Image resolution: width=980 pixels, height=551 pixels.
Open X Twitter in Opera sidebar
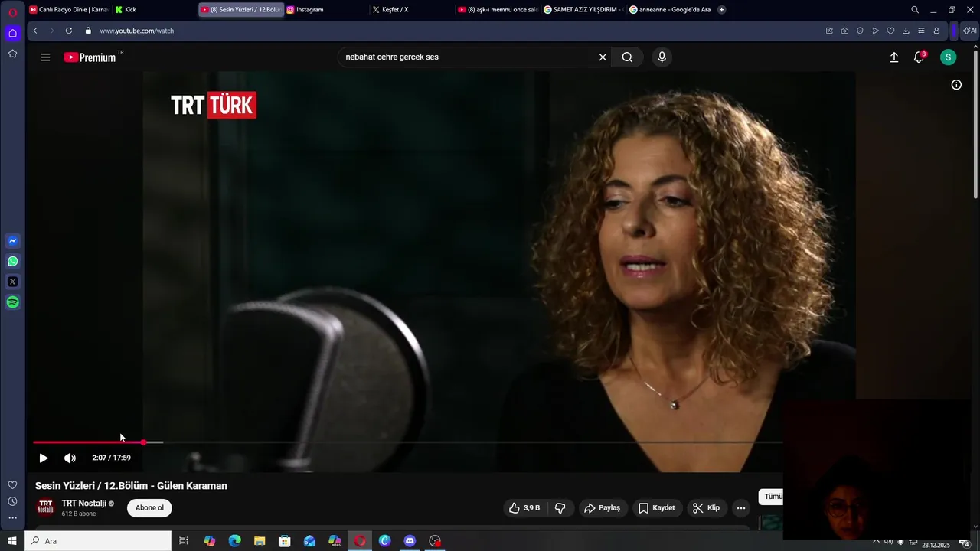pos(12,282)
